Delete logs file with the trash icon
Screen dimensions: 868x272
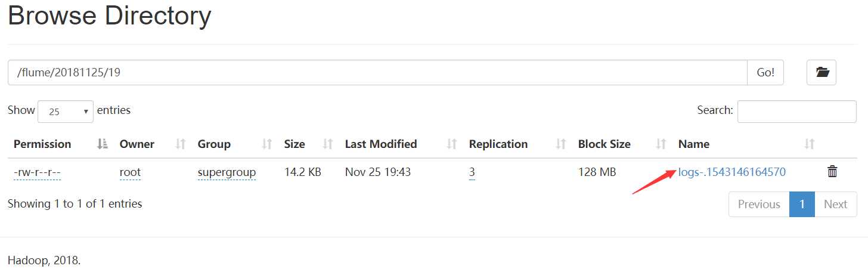[x=833, y=172]
